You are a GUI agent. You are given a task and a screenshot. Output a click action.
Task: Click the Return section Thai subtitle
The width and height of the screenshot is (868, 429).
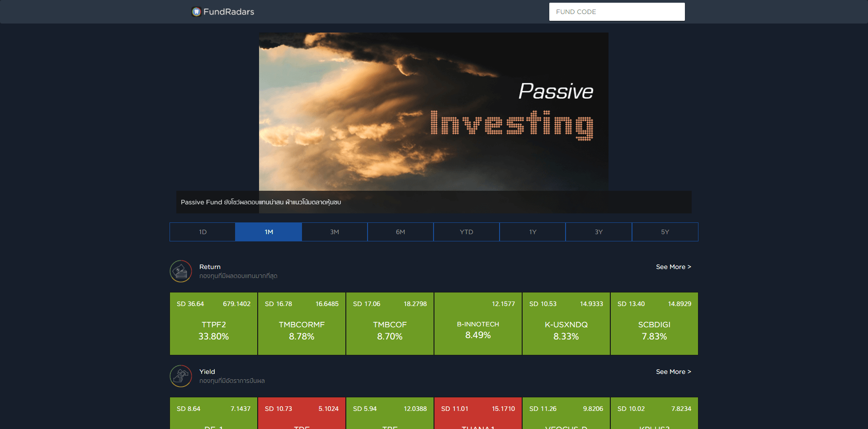(x=238, y=276)
